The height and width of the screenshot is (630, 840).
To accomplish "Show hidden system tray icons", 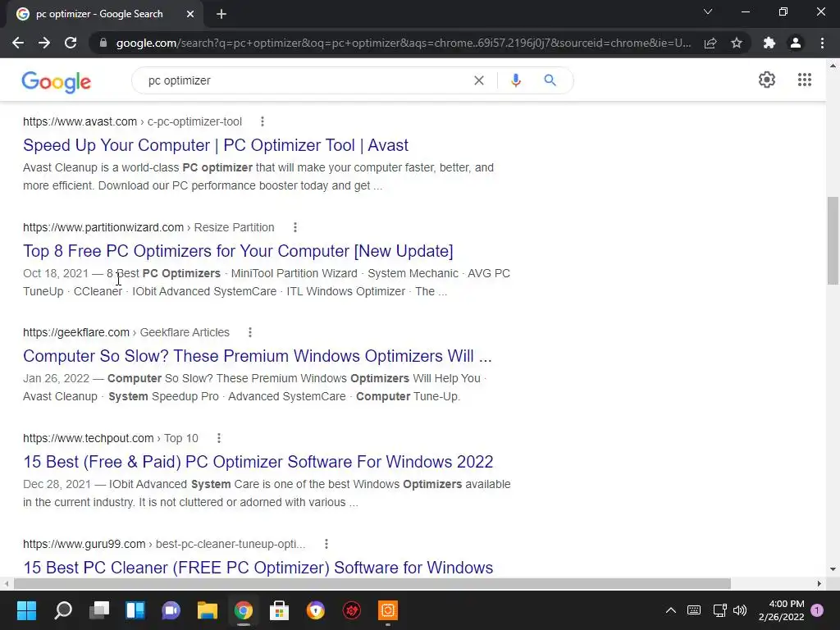I will (671, 610).
